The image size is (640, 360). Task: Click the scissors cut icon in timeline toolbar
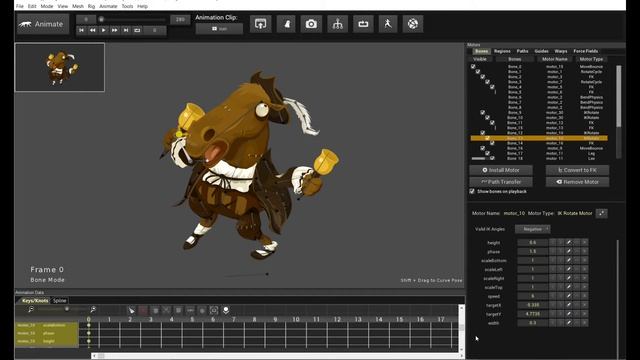tap(167, 311)
